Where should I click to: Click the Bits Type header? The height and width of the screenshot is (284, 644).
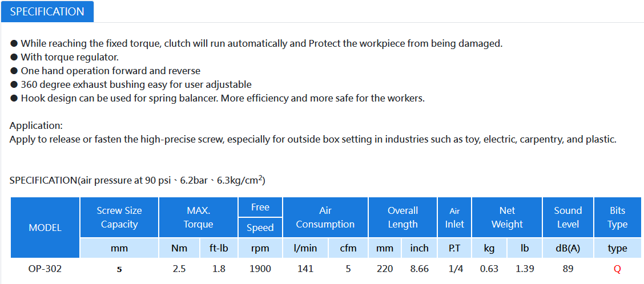(617, 217)
